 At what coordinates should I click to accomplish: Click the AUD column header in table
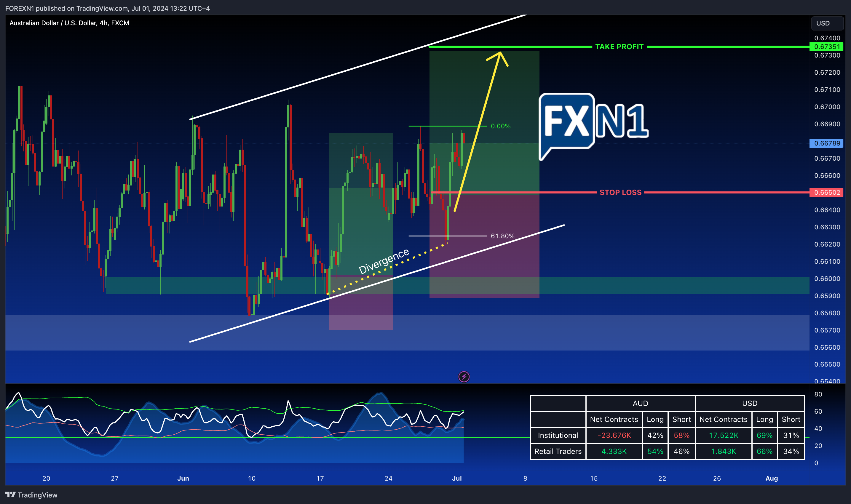(640, 403)
